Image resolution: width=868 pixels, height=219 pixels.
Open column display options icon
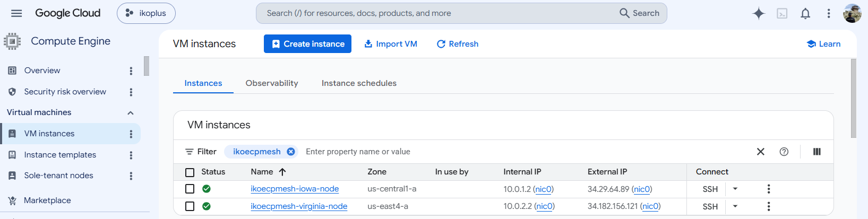click(x=817, y=152)
